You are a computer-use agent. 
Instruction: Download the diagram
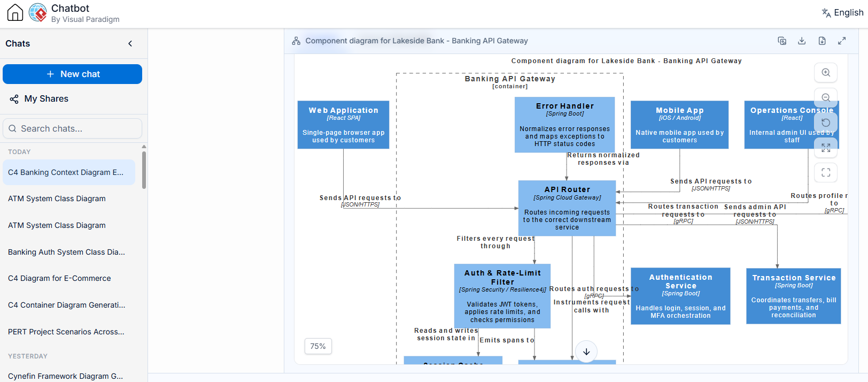[802, 41]
